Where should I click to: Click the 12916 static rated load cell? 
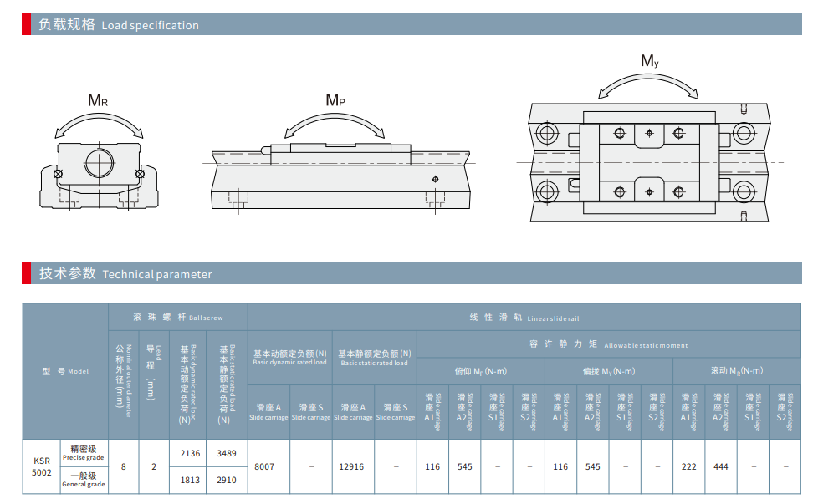coord(352,466)
